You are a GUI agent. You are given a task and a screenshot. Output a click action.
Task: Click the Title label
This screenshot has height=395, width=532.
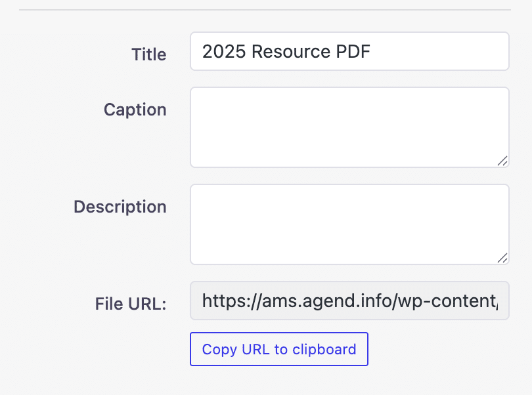pyautogui.click(x=148, y=54)
